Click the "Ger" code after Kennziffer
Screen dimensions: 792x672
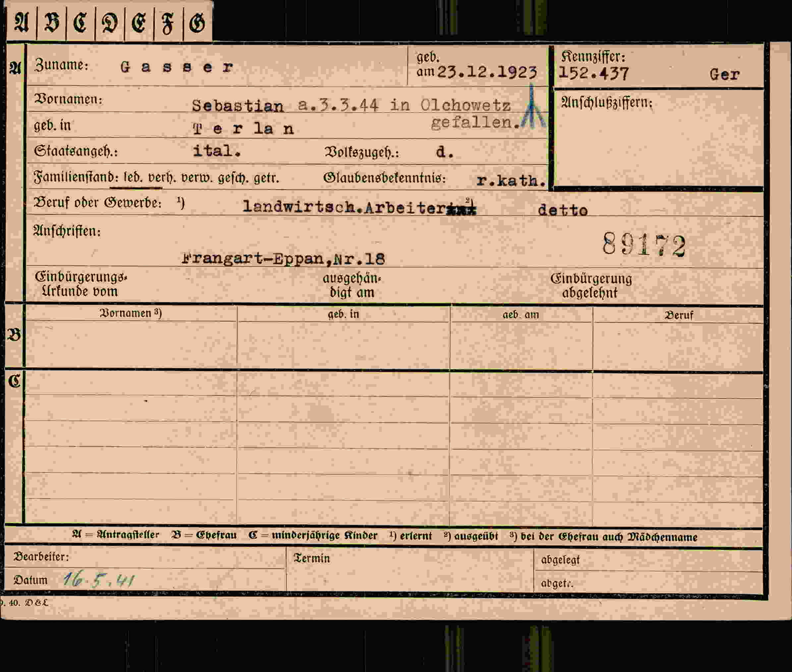(724, 74)
